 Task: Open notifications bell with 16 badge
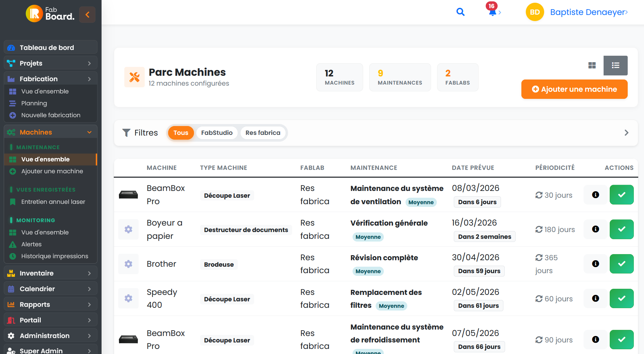click(493, 12)
